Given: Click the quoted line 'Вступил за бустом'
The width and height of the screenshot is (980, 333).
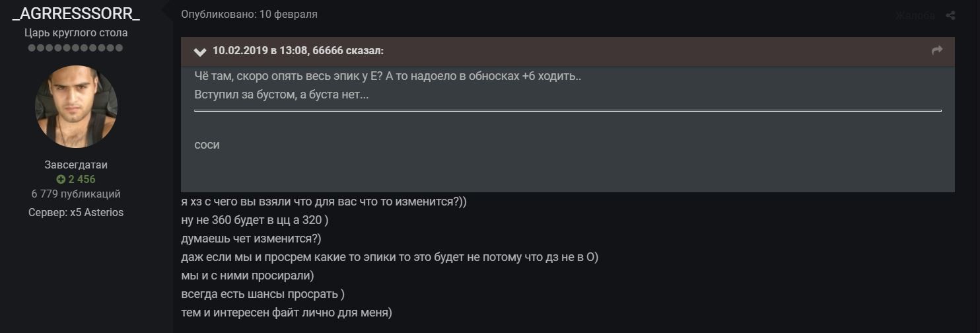Looking at the screenshot, I should click(x=281, y=94).
